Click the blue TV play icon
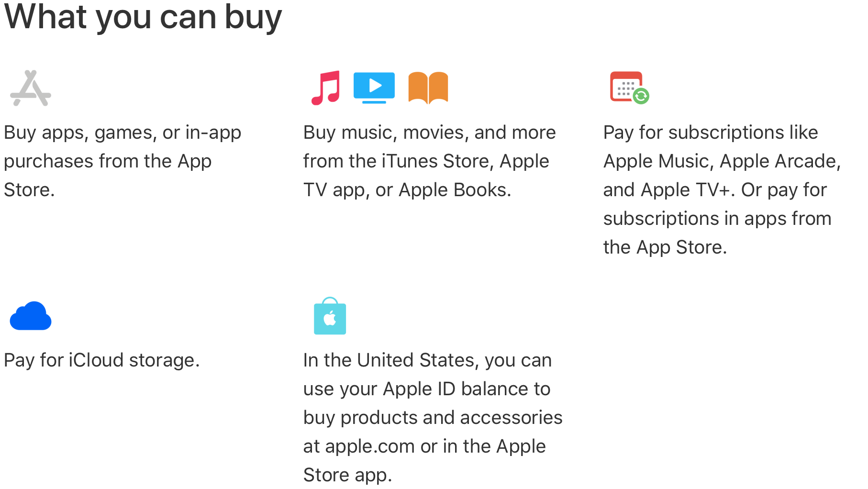This screenshot has width=868, height=489. click(374, 88)
